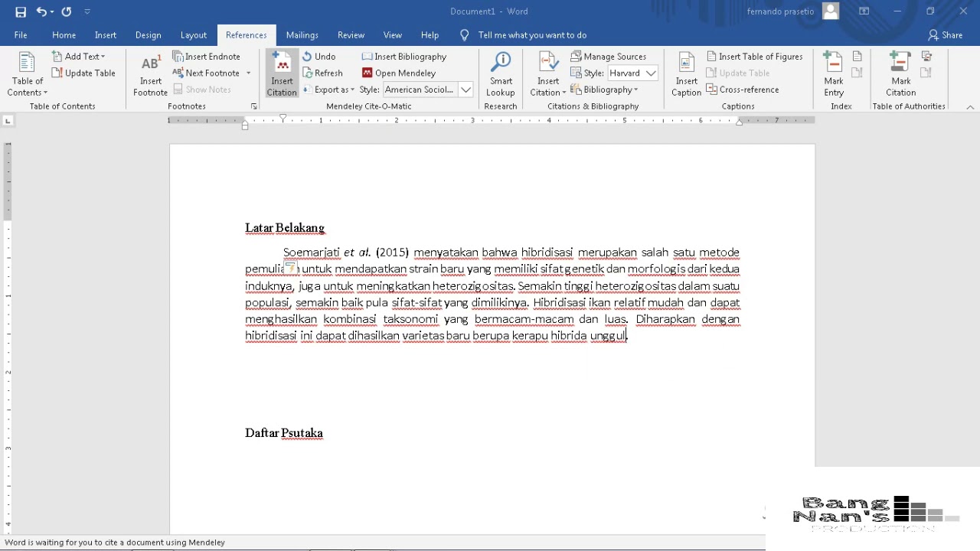Viewport: 980px width, 551px height.
Task: Undo the last action in the title bar
Action: coord(42,11)
